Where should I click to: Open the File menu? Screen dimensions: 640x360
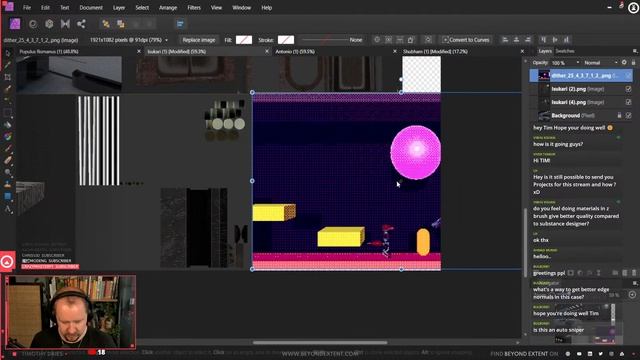[27, 8]
